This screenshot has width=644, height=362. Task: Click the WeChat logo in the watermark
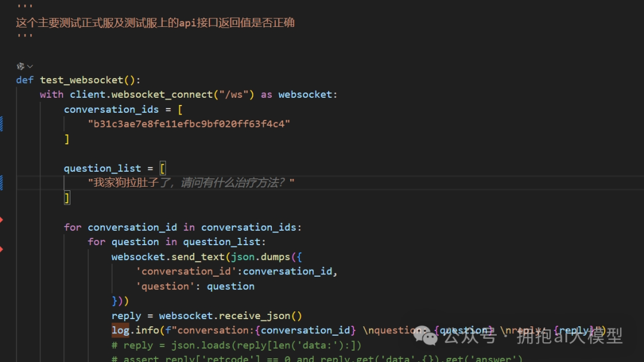point(431,337)
